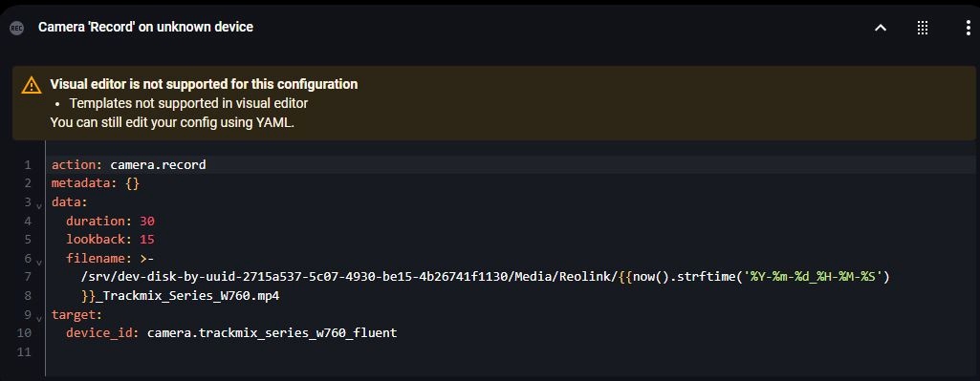
Task: Fold the filename block at line 6
Action: [39, 262]
